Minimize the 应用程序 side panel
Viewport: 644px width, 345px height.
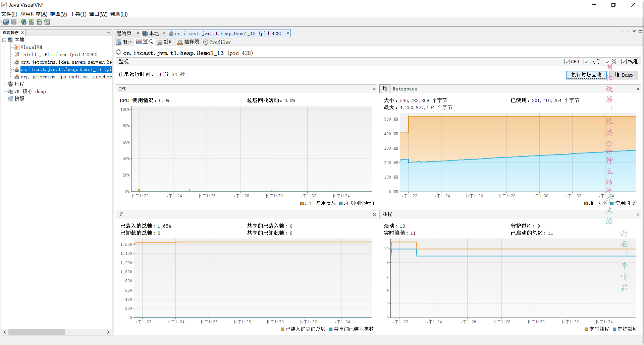[x=108, y=32]
